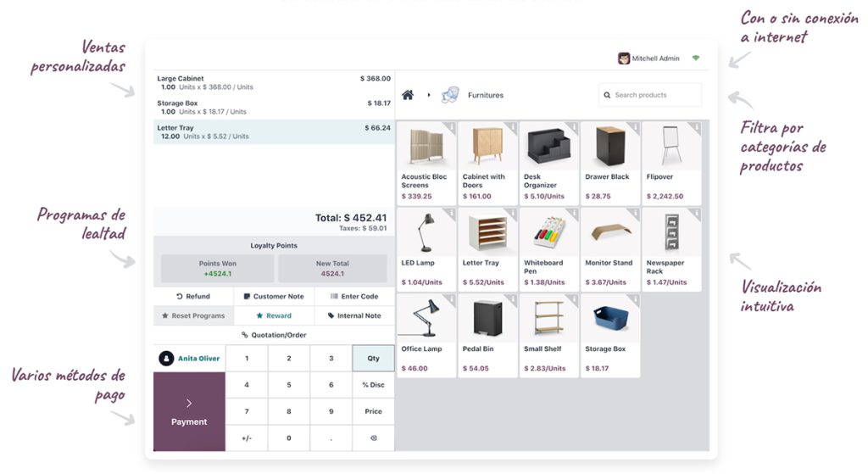
Task: Add Whiteboard Pen product
Action: pos(549,249)
